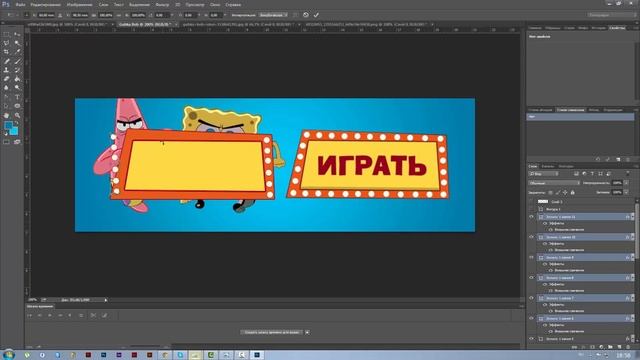Open the foreground color picker
Image resolution: width=640 pixels, height=360 pixels.
point(8,126)
